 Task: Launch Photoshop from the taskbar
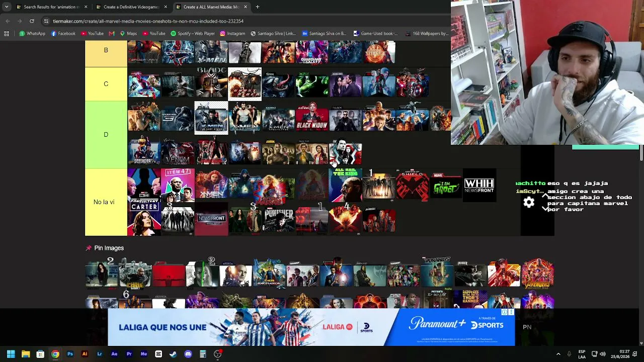70,354
